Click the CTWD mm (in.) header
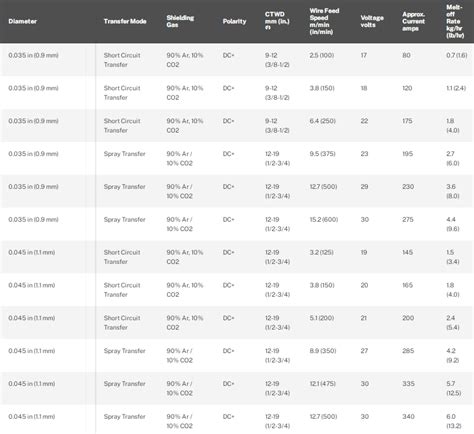The height and width of the screenshot is (434, 474). tap(277, 21)
